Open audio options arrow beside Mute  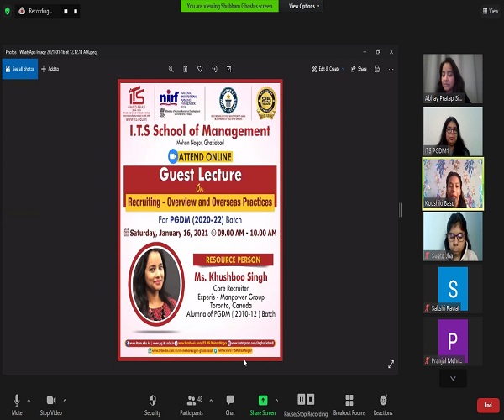point(29,401)
